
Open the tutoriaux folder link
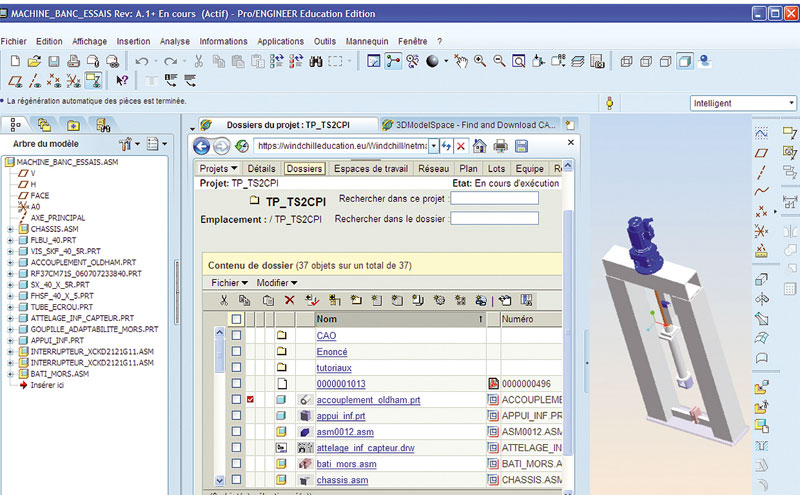pyautogui.click(x=334, y=367)
